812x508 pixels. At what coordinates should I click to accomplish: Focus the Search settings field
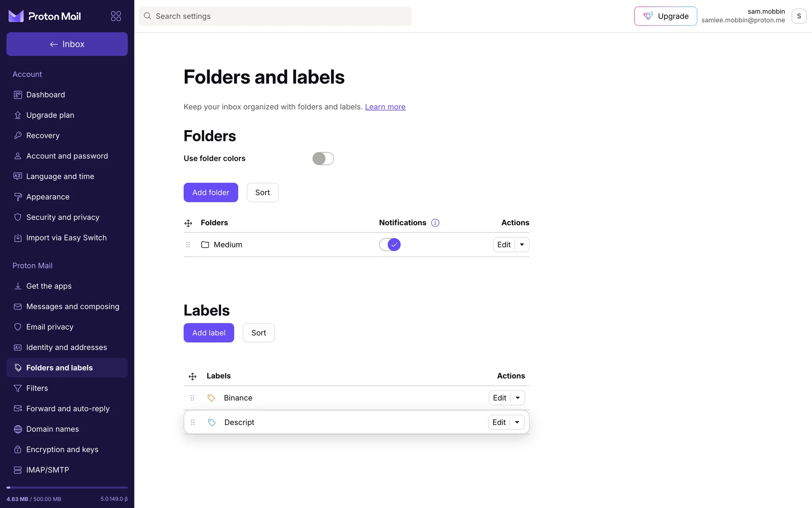click(x=275, y=16)
